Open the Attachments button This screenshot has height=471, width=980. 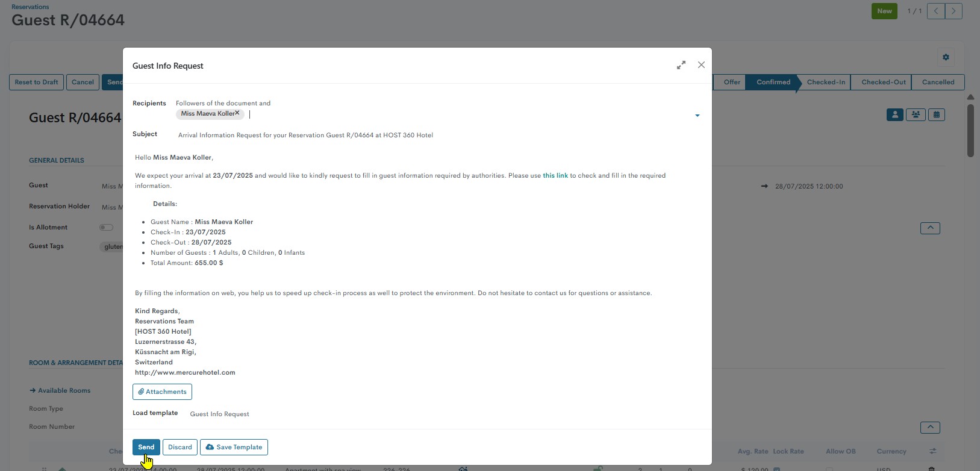(162, 391)
